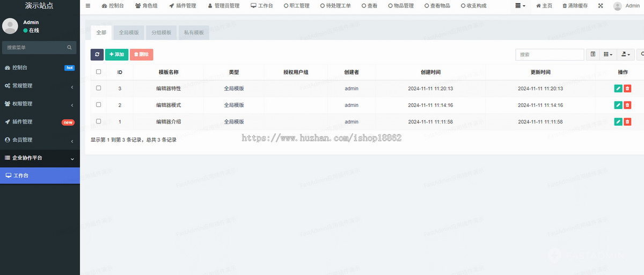The width and height of the screenshot is (644, 275).
Task: Click the red 删除 button
Action: (142, 54)
